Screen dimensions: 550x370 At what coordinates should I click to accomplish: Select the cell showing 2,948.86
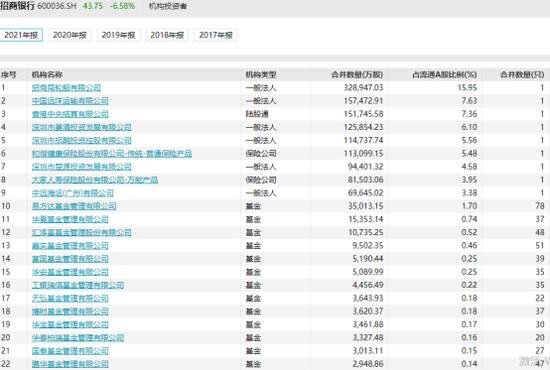368,364
